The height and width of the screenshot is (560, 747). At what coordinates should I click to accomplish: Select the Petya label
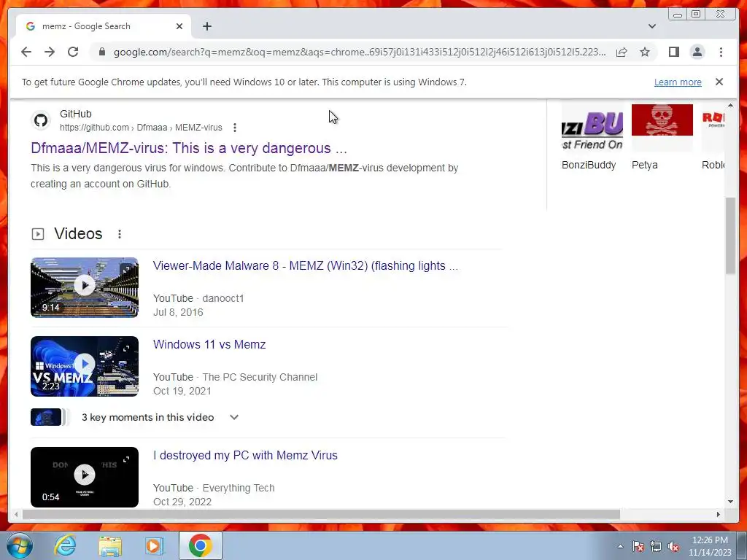point(645,165)
